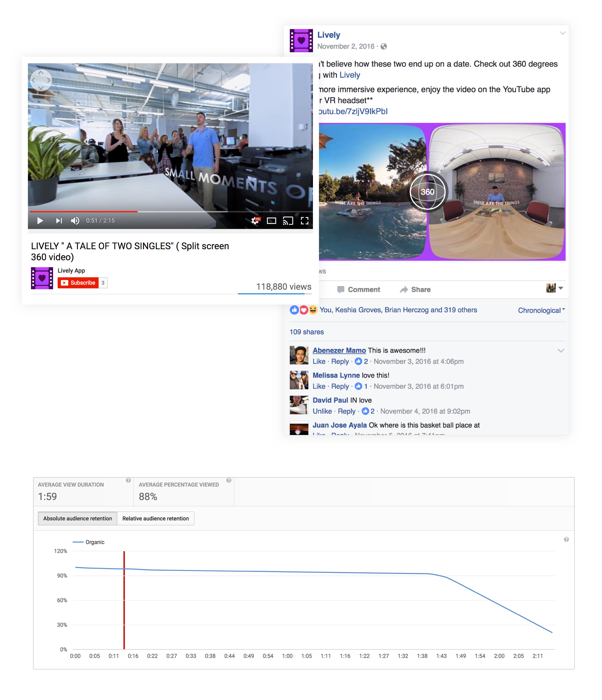Enter fullscreen mode in YouTube player

pos(304,221)
